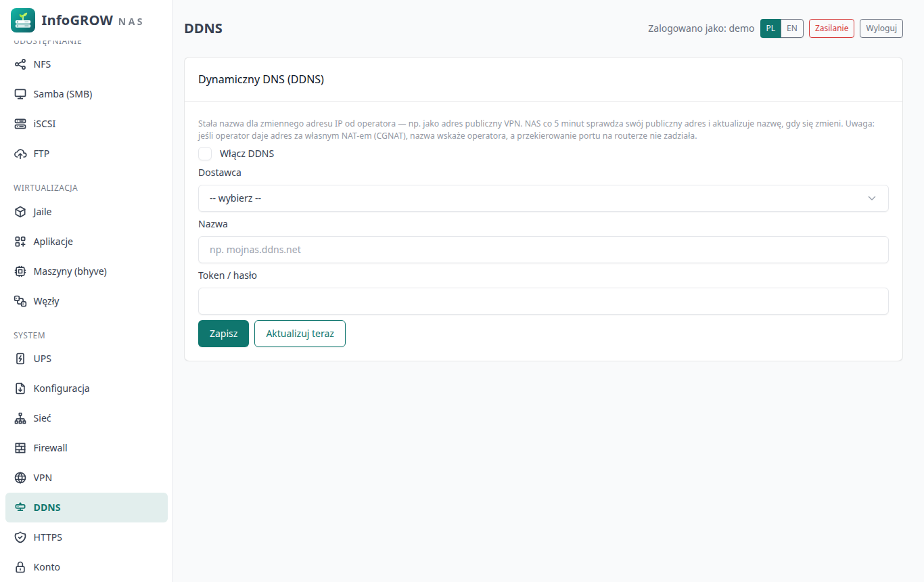Click the Zapisz save button
The image size is (924, 582).
(223, 334)
